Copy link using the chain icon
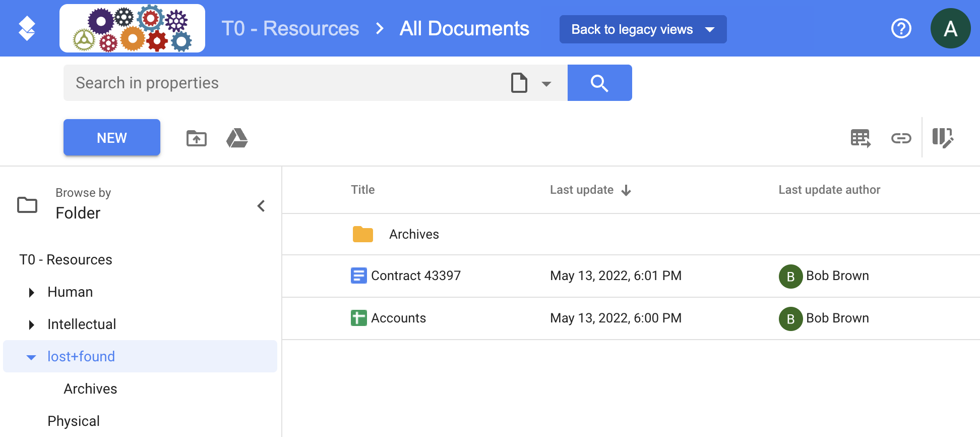The width and height of the screenshot is (980, 437). [901, 138]
